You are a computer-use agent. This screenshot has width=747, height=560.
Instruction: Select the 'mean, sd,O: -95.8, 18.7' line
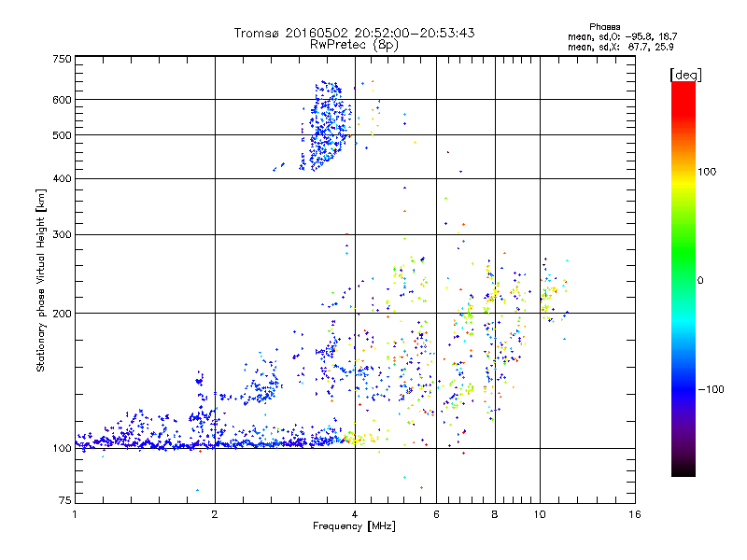[622, 36]
